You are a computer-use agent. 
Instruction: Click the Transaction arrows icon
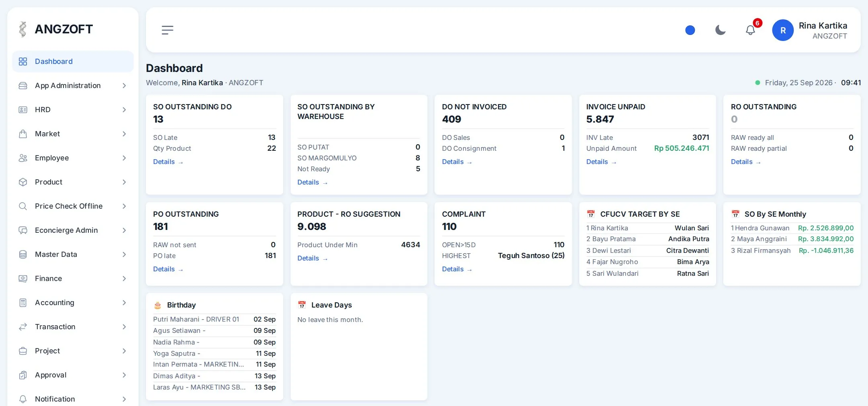coord(23,327)
